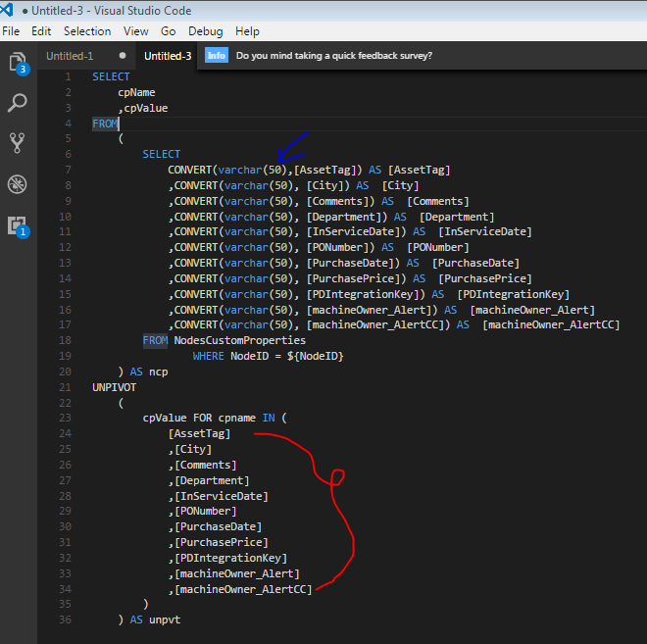Click ,[InServiceDate] on line 28
The image size is (647, 644).
pyautogui.click(x=218, y=496)
